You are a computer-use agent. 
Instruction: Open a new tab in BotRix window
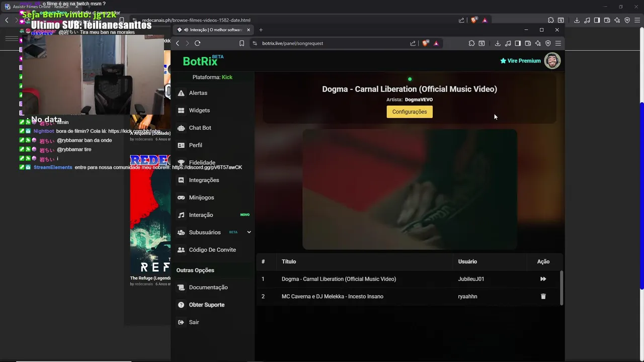[x=261, y=30]
